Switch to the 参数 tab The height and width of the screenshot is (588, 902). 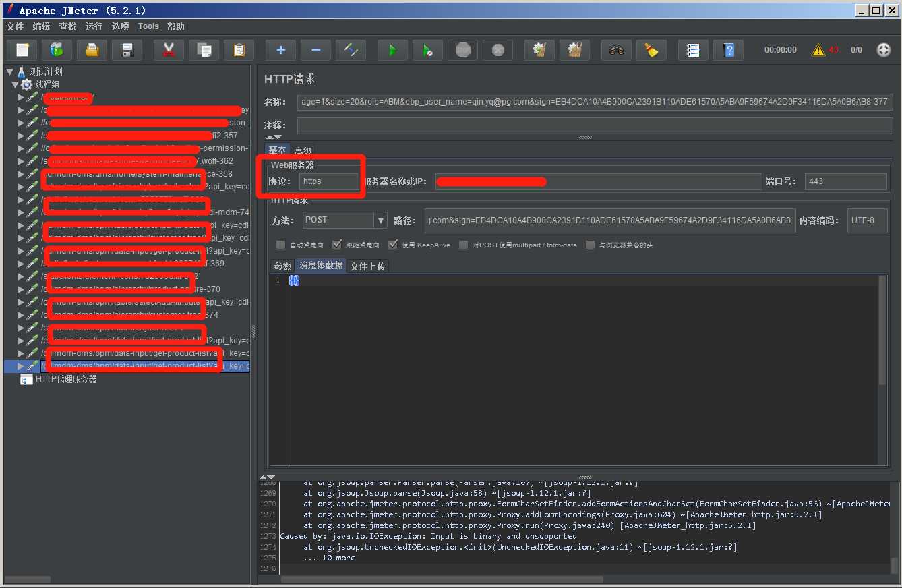pyautogui.click(x=282, y=266)
